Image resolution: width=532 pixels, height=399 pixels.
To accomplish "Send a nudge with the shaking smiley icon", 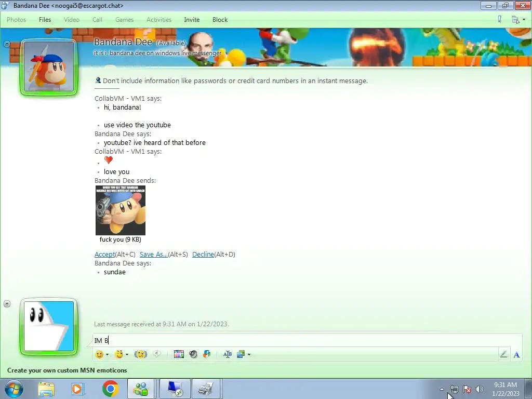I will click(x=140, y=354).
